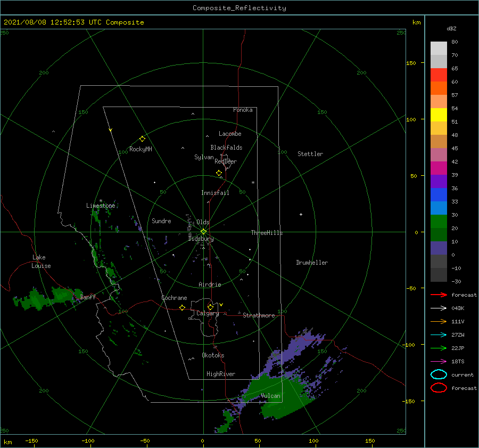Click the yellow diamond marker near RockyMH
This screenshot has height=448, width=479.
click(x=142, y=139)
